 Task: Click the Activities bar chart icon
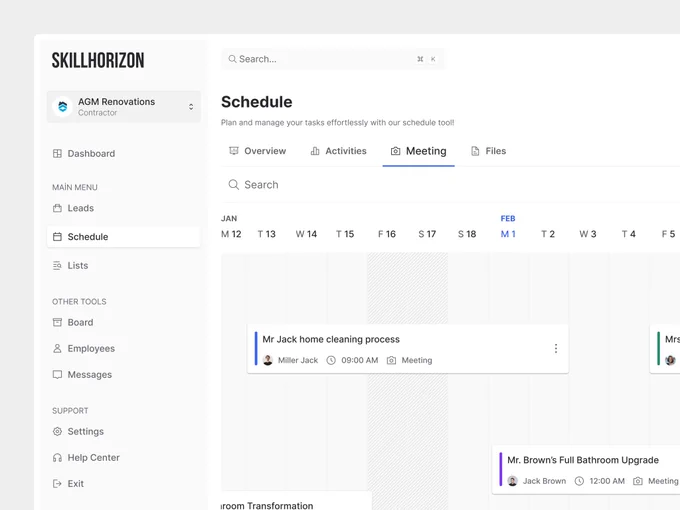(x=315, y=151)
